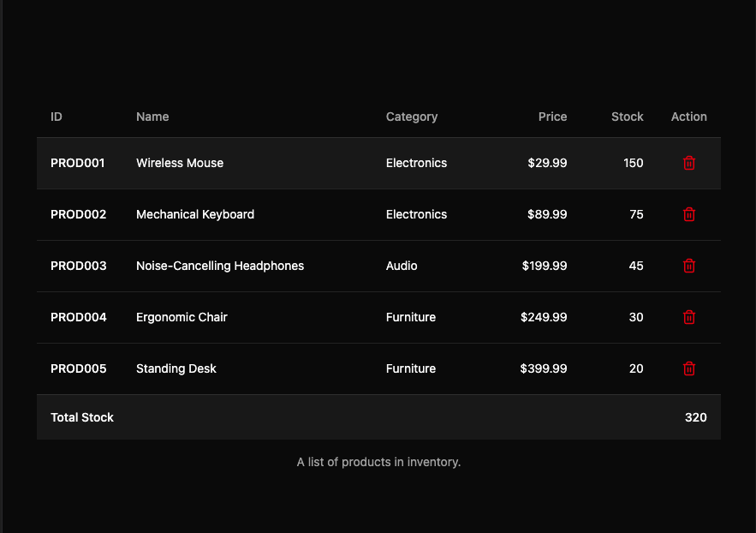The height and width of the screenshot is (533, 756).
Task: Click stock value 30
Action: (636, 317)
